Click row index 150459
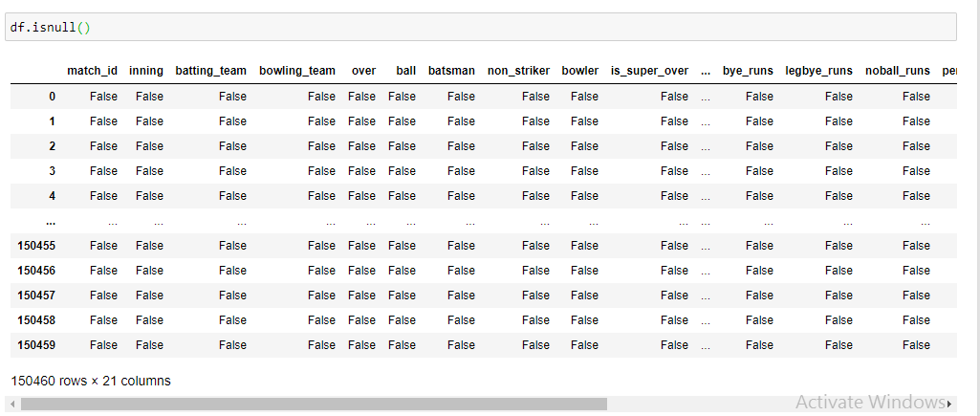Viewport: 980px width, 416px height. [36, 344]
